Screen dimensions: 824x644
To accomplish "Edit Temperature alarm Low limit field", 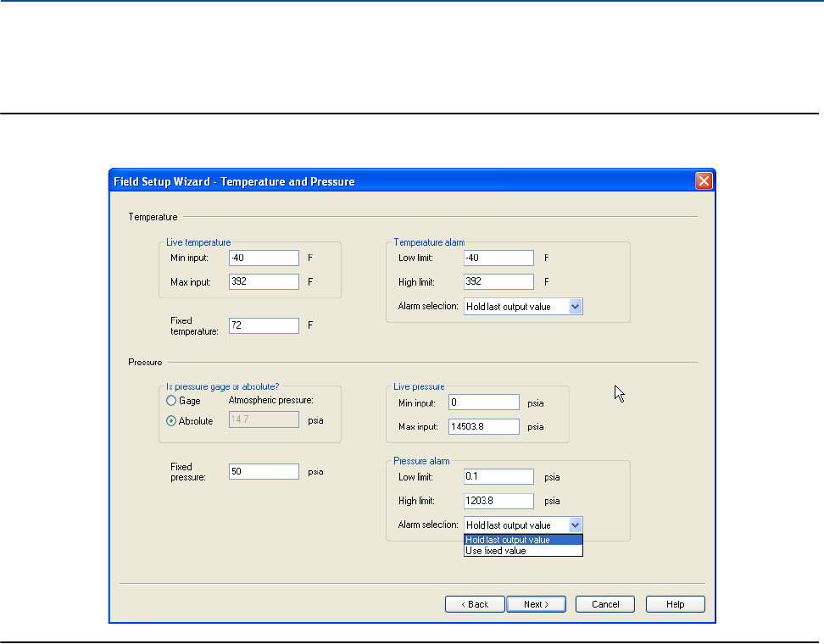I will coord(498,258).
